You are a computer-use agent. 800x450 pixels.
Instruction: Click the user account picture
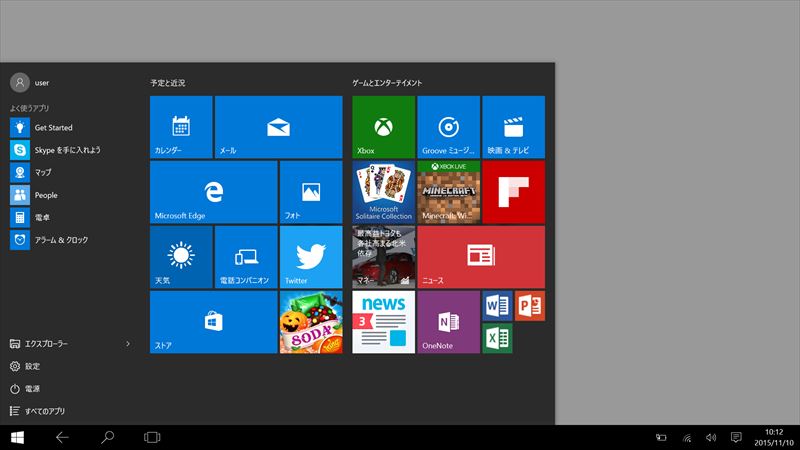(x=20, y=82)
